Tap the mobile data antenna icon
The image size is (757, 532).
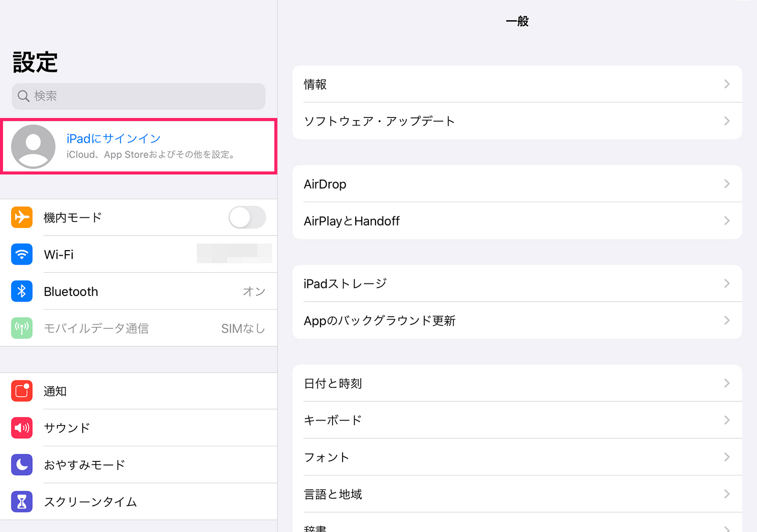22,328
